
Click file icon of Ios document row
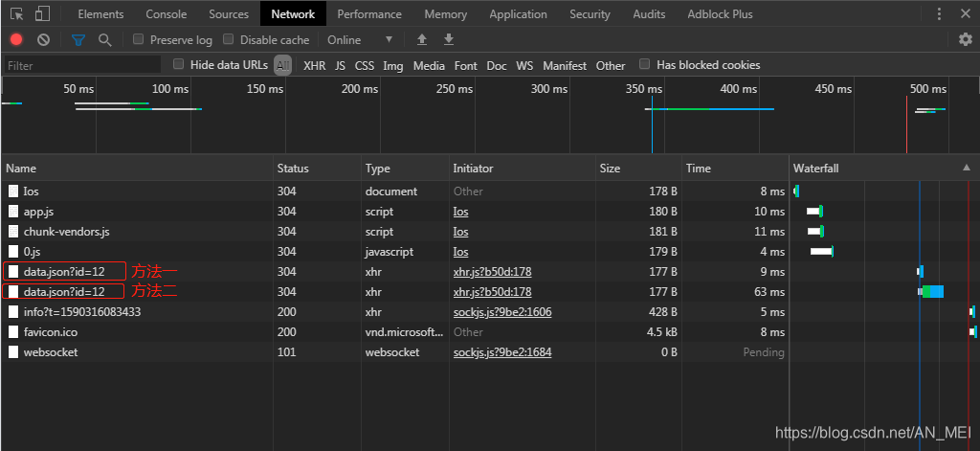[x=13, y=192]
